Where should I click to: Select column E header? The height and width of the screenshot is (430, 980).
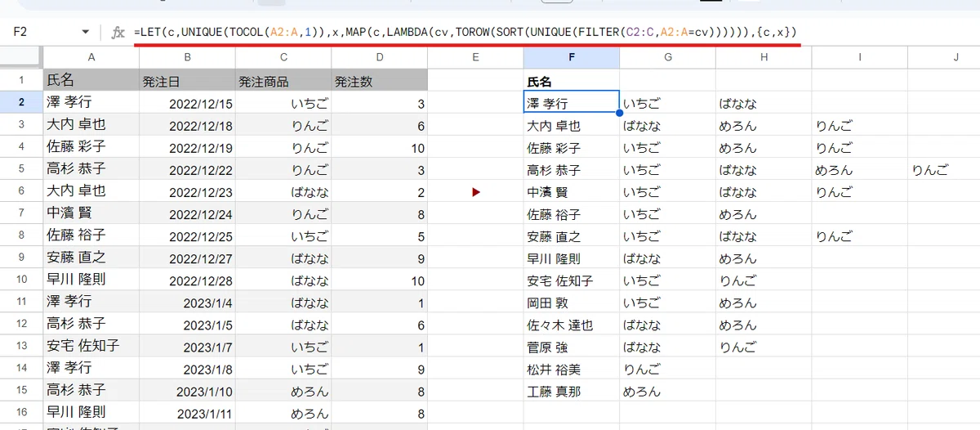(x=475, y=57)
